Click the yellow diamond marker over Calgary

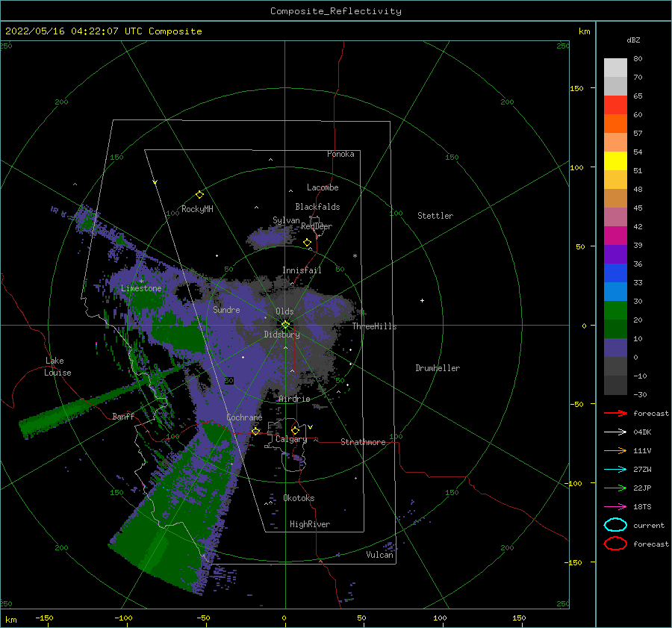point(295,430)
